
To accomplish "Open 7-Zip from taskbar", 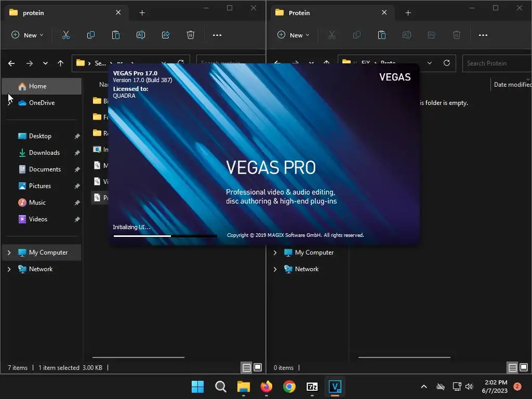I will [312, 387].
